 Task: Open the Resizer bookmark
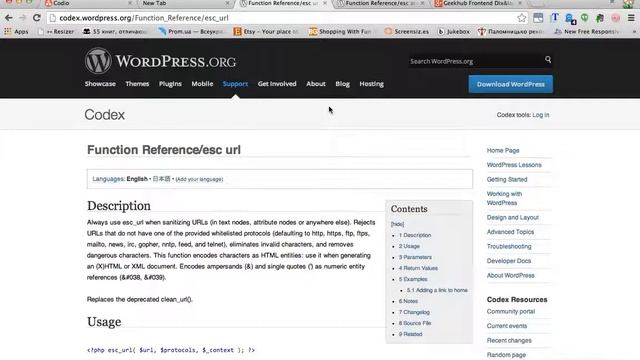56,31
